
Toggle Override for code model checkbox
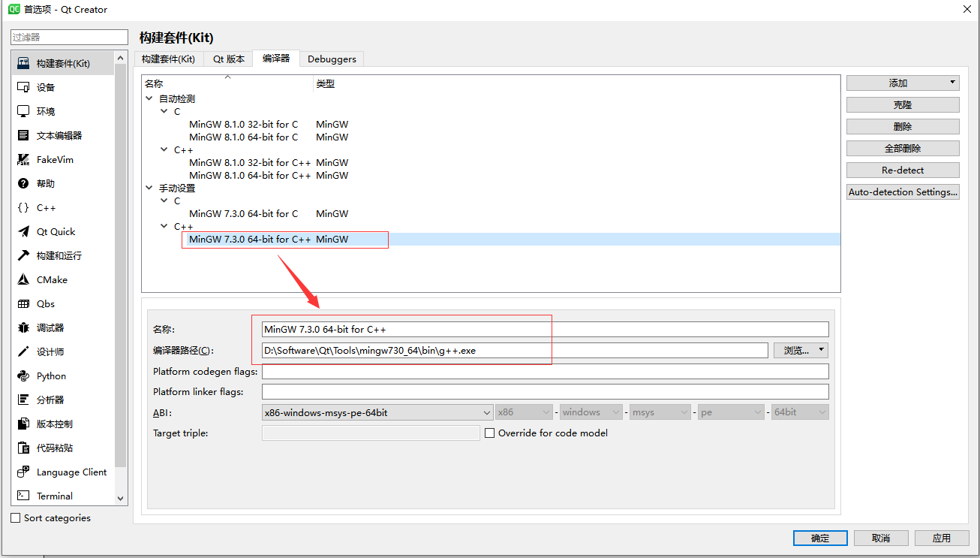(x=490, y=433)
